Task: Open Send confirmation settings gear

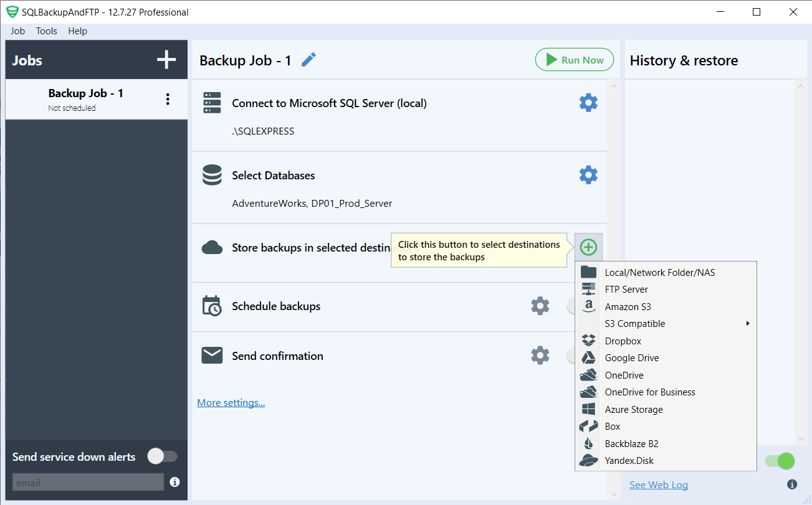Action: [540, 355]
